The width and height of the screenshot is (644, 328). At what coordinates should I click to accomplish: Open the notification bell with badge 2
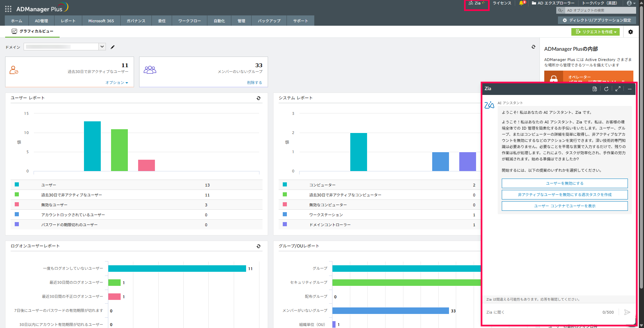(522, 3)
